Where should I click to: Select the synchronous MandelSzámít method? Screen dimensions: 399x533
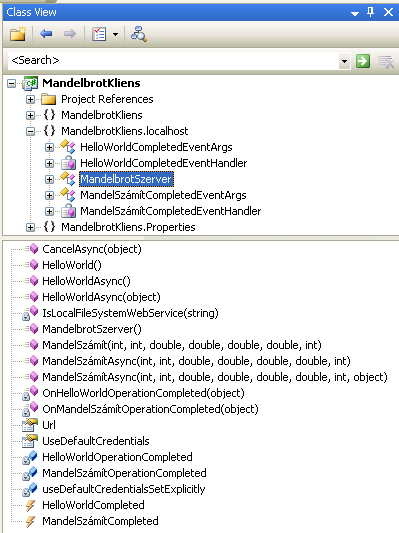pyautogui.click(x=182, y=345)
